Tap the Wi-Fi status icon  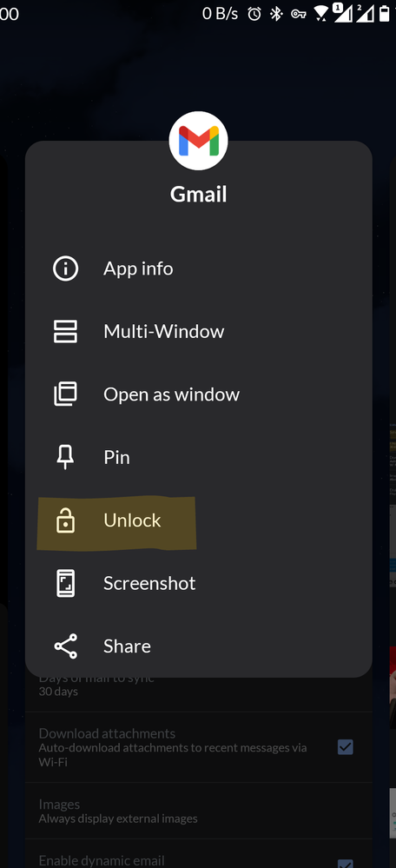tap(320, 14)
